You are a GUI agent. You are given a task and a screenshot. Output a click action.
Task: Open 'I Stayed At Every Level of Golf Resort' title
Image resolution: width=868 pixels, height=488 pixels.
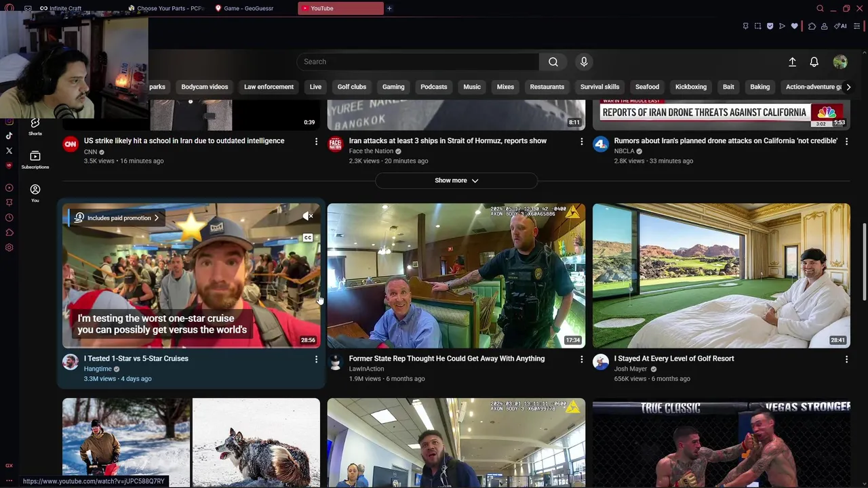pos(674,359)
